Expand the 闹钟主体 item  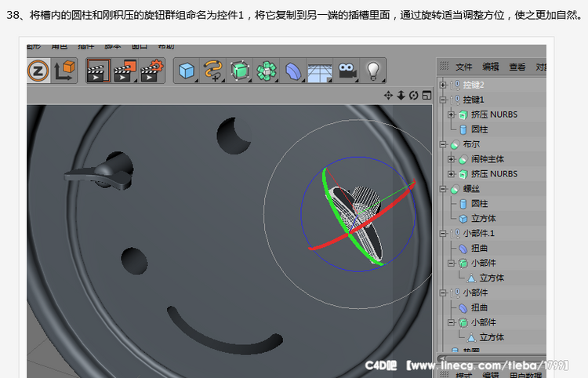click(x=451, y=159)
